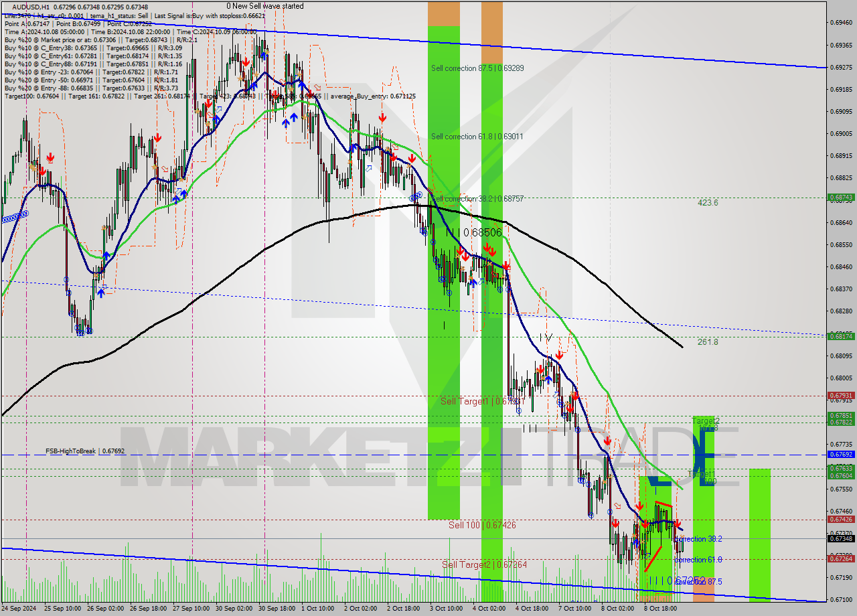857x616 pixels.
Task: Click the blue 'correction 38.2' label
Action: click(x=699, y=539)
